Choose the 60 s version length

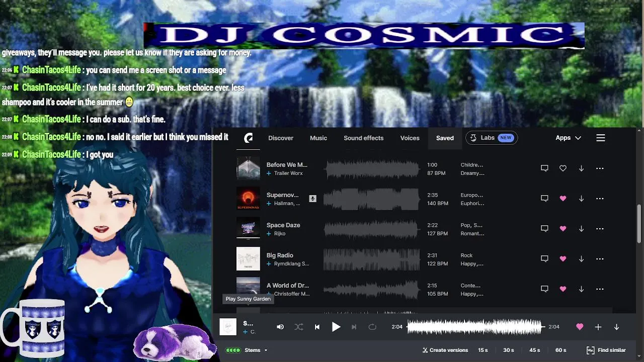pyautogui.click(x=561, y=350)
